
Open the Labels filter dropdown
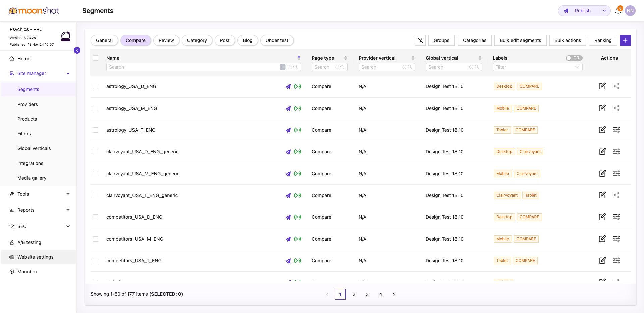point(537,67)
